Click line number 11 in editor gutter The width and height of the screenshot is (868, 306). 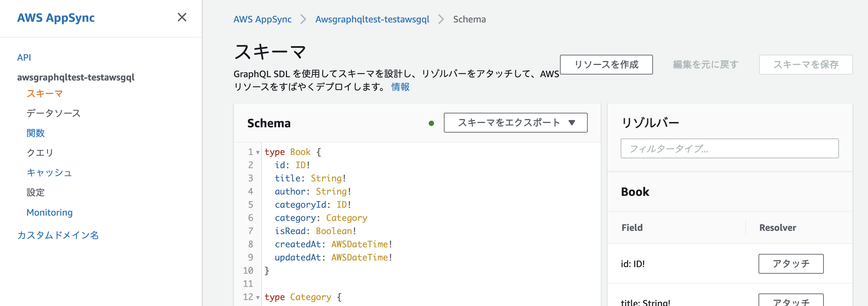click(248, 284)
